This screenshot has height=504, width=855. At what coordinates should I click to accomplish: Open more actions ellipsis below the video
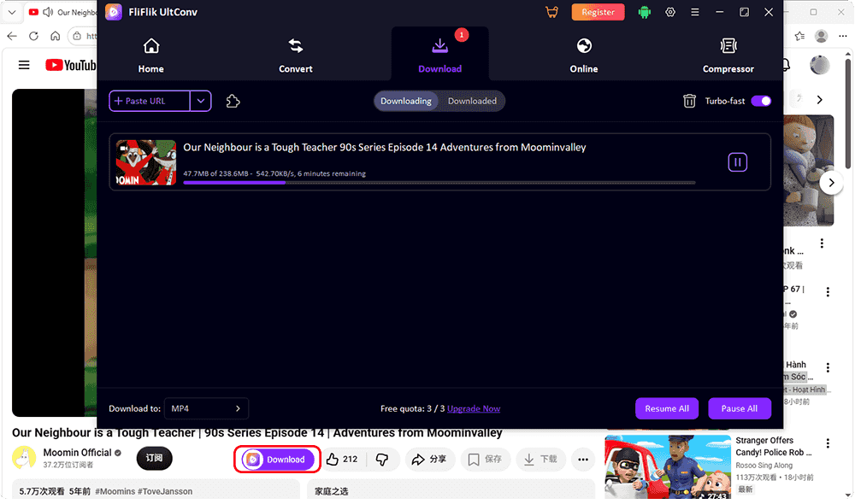(583, 460)
